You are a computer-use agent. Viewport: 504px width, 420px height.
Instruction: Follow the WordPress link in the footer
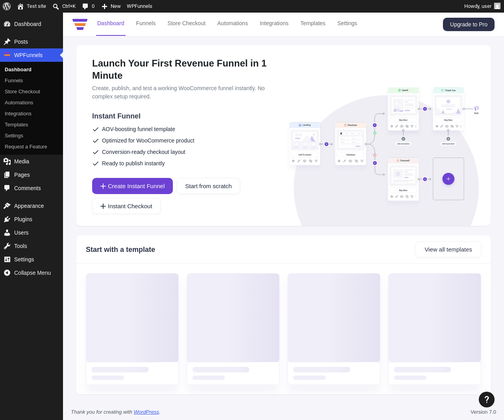146,412
